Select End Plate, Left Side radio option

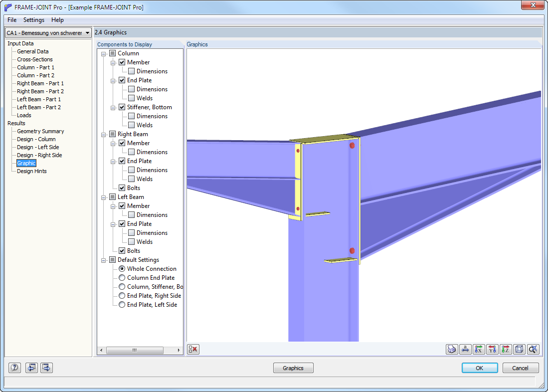coord(122,305)
